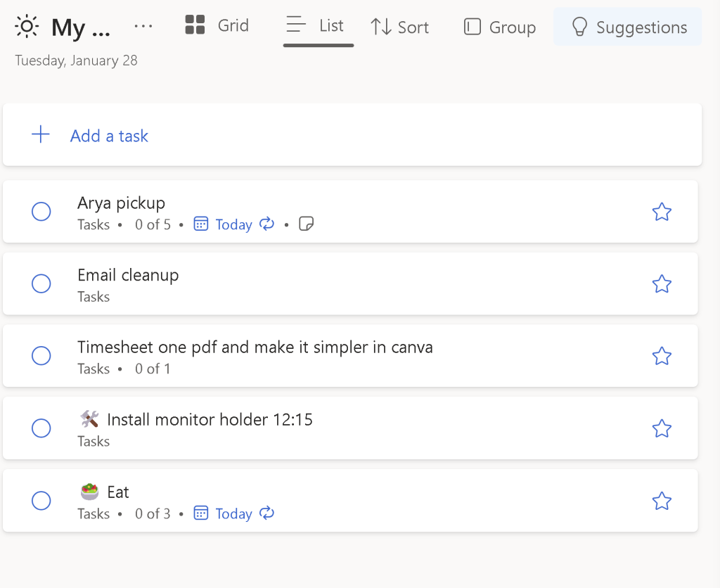
Task: Star Email cleanup as important
Action: pos(662,284)
